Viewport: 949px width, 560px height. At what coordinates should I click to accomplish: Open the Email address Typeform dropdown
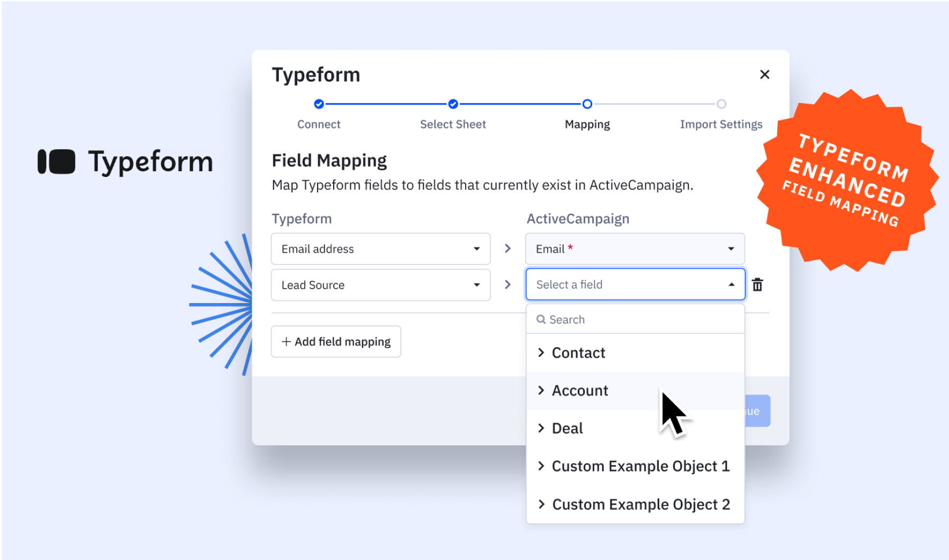pos(380,249)
